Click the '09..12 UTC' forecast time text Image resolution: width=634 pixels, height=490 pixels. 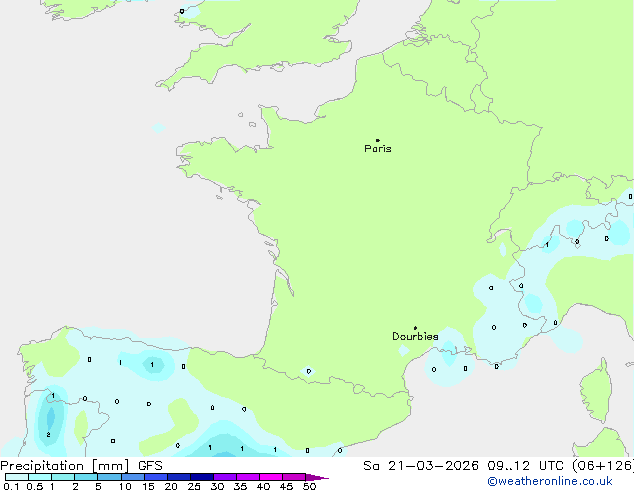525,466
